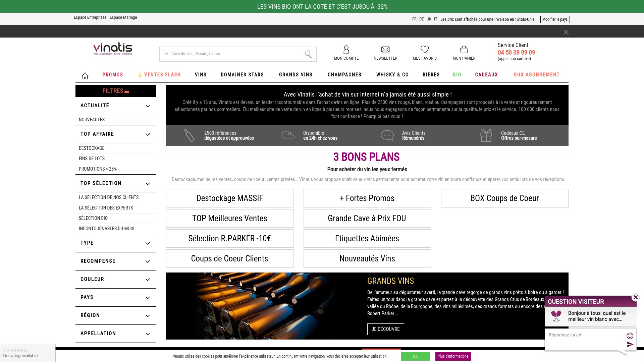Expand the Appellation filter
Screen dimensions: 644x362
pos(116,334)
